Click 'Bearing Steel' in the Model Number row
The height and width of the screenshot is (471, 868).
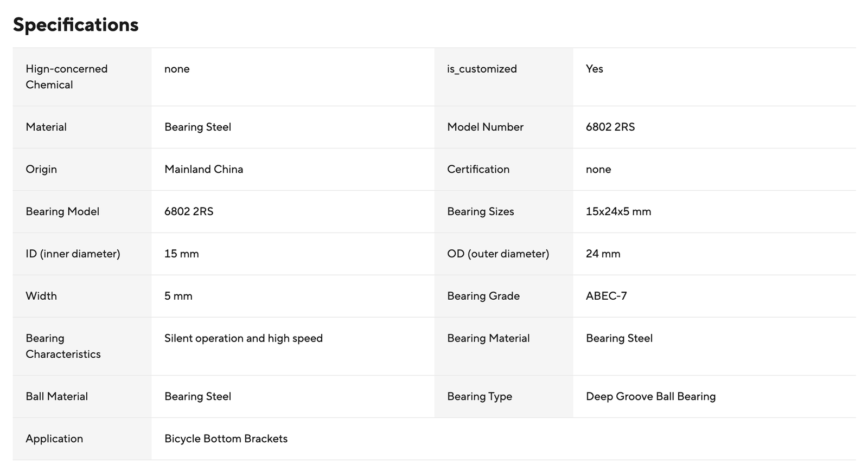(197, 127)
